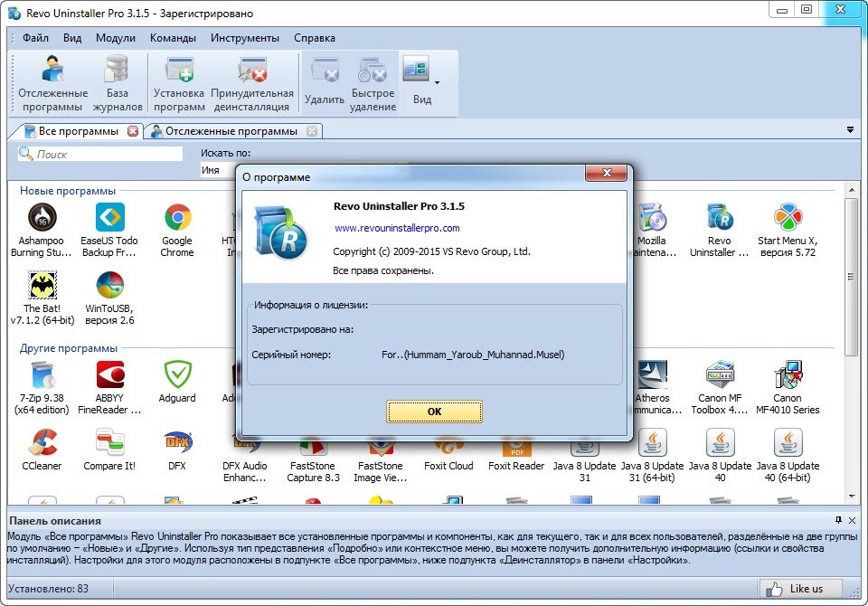Click the Удалить toolbar button

pyautogui.click(x=325, y=83)
